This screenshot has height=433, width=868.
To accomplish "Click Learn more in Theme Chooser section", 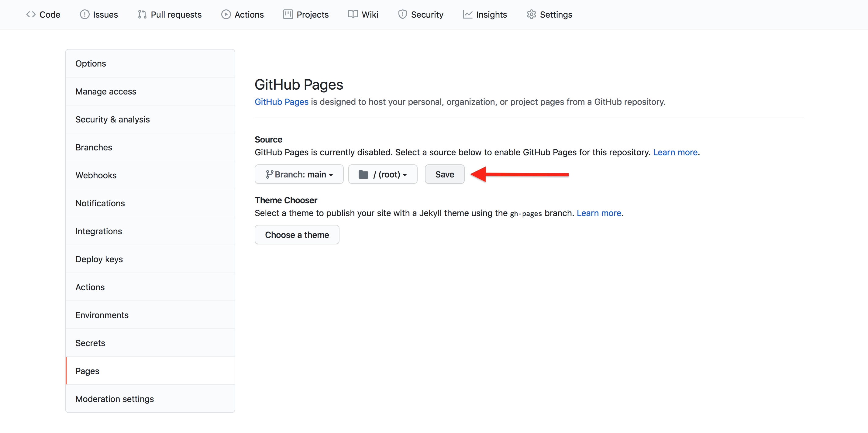I will (599, 213).
